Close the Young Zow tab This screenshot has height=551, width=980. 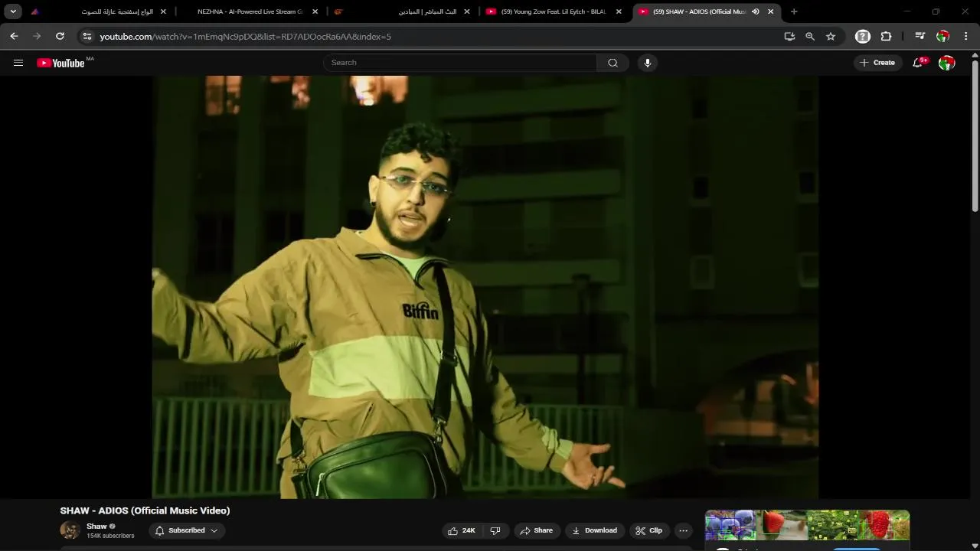pos(619,11)
